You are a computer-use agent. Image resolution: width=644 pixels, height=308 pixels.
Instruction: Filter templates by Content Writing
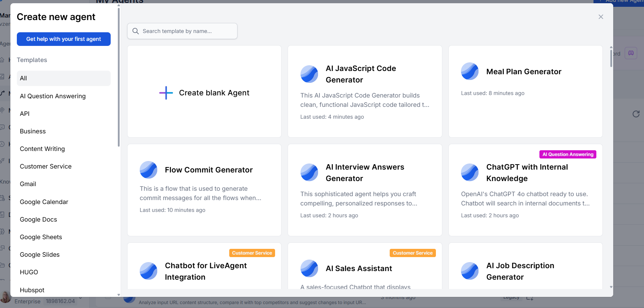[64, 149]
